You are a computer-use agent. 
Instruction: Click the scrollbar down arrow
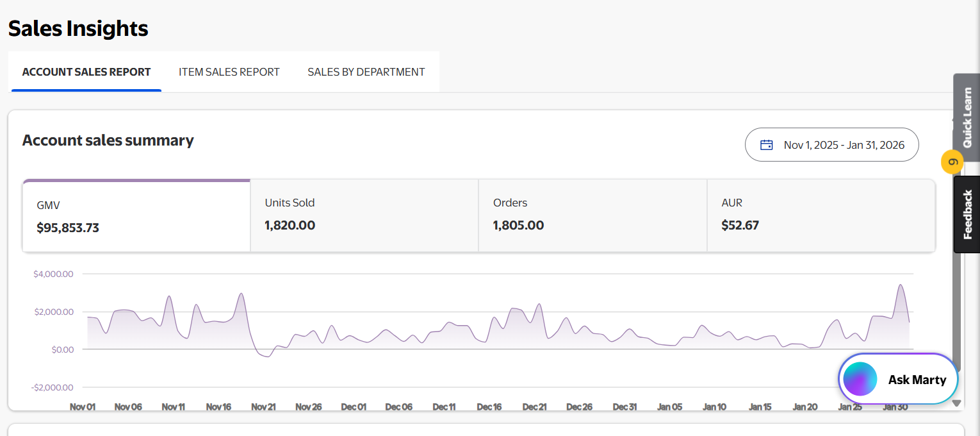point(956,403)
